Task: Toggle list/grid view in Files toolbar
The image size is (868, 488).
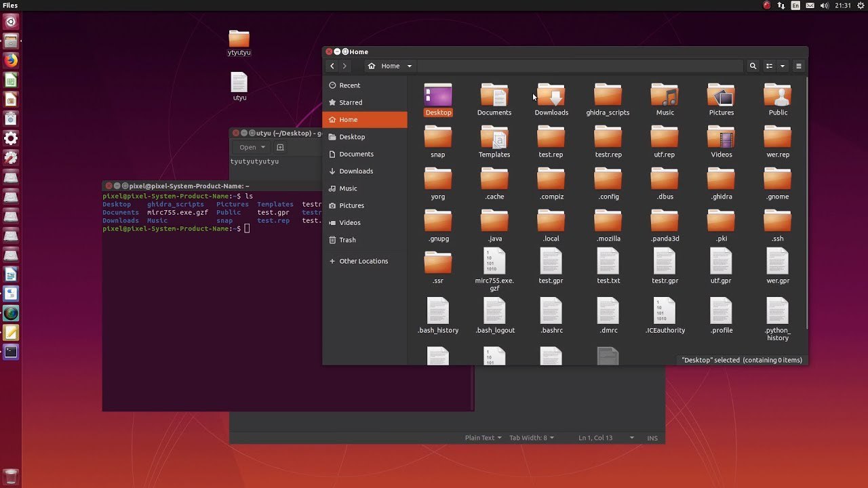Action: (769, 66)
